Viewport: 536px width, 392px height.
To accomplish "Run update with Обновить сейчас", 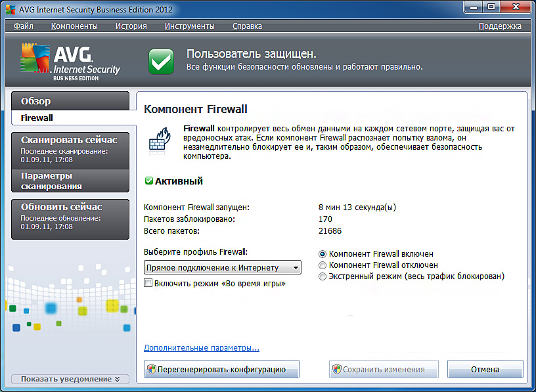I will 70,219.
